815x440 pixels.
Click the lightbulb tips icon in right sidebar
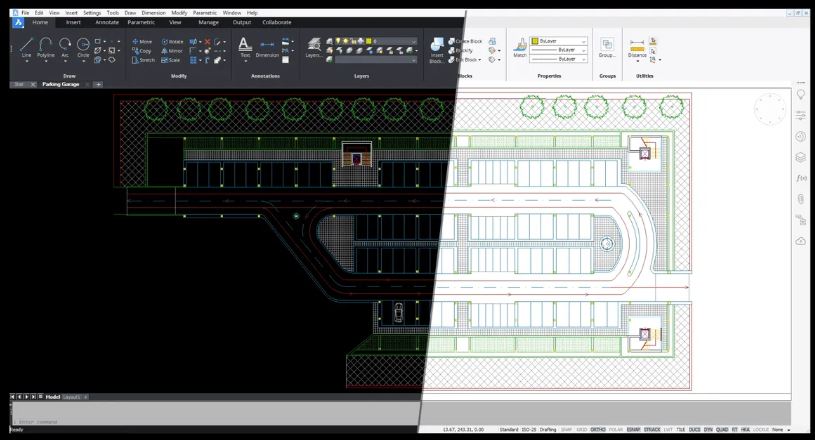[x=800, y=94]
